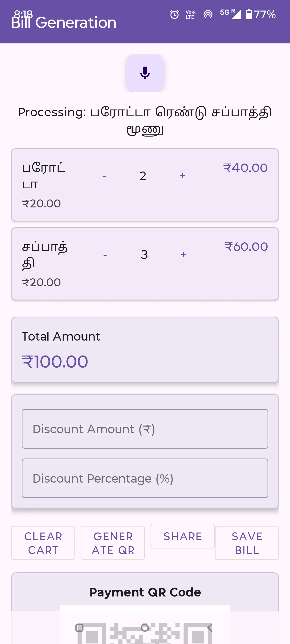Tap the 5G signal strength icon
The height and width of the screenshot is (644, 290).
(230, 14)
